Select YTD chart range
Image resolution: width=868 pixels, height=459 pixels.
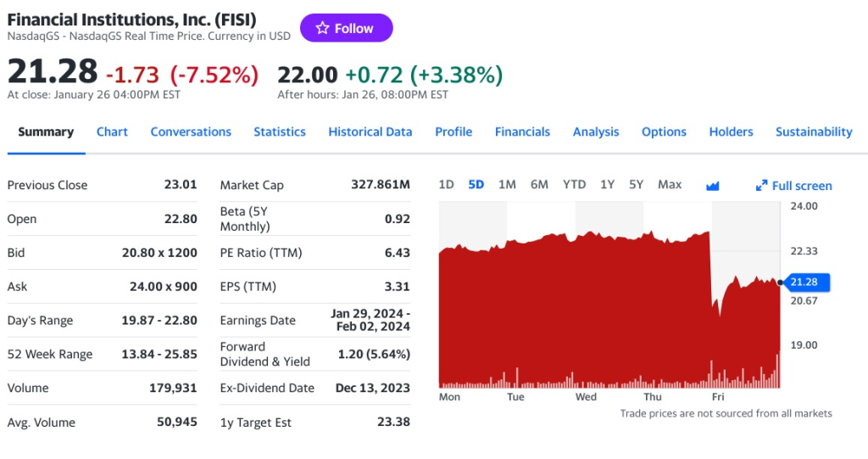click(x=574, y=185)
